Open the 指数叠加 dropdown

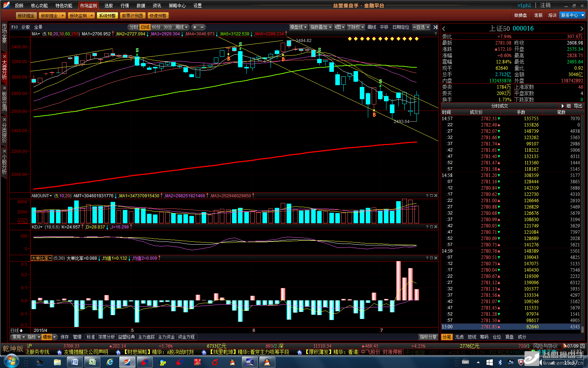click(321, 27)
